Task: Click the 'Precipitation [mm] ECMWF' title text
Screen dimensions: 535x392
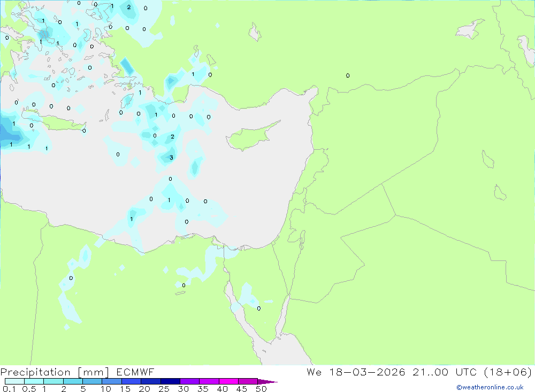Action: 78,372
